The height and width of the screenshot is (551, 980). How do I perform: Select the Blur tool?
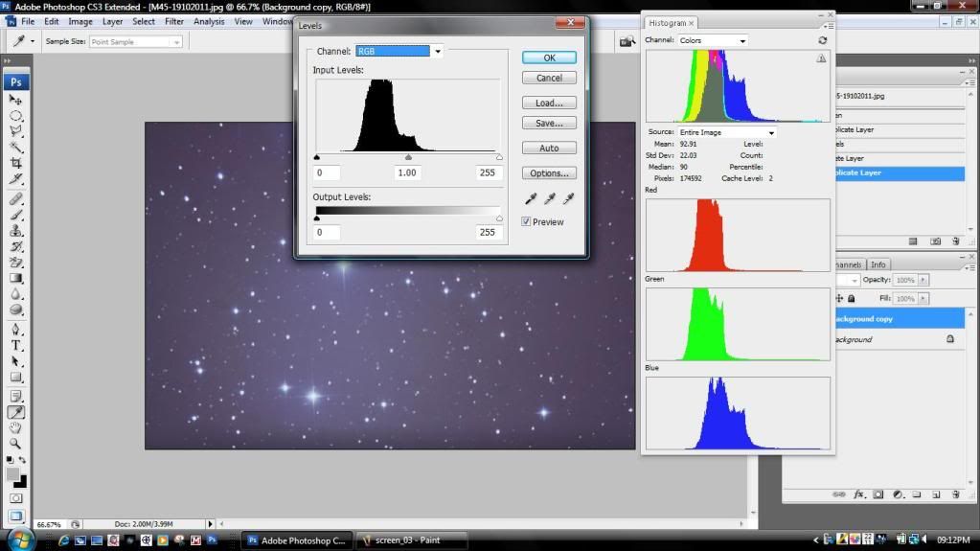click(15, 294)
